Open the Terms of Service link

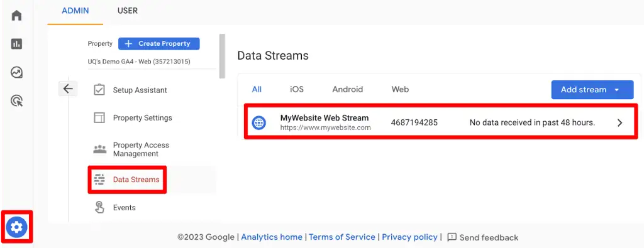click(x=341, y=237)
